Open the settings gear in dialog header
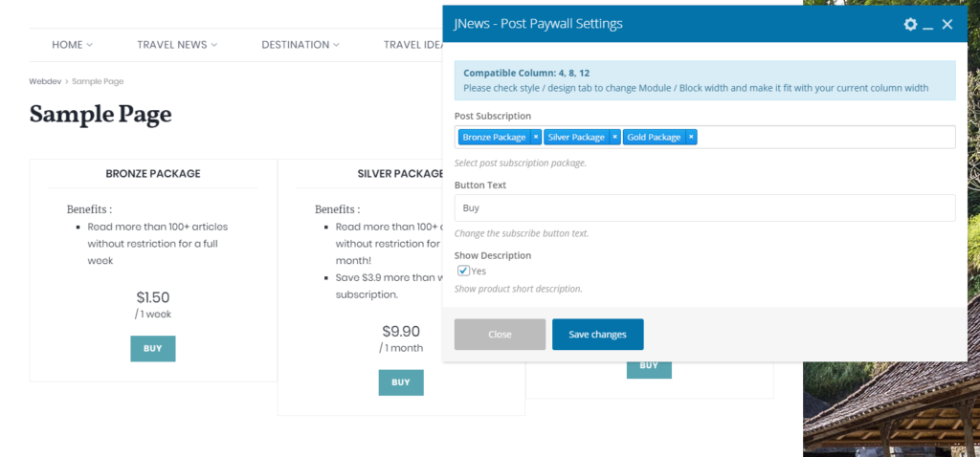This screenshot has width=980, height=457. pyautogui.click(x=910, y=24)
